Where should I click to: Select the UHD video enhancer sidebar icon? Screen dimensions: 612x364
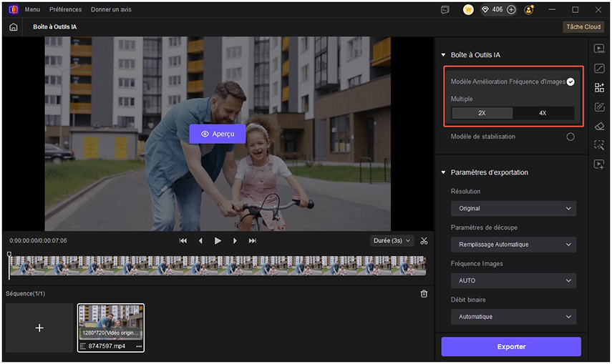tap(599, 49)
